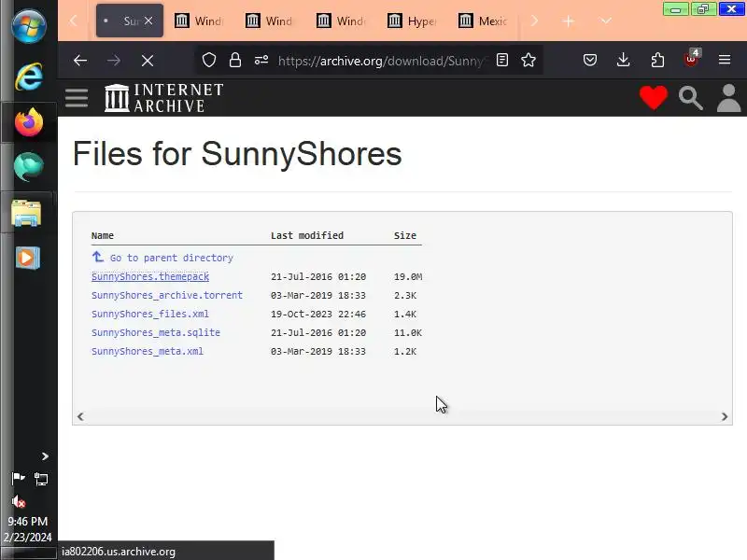Go forward one page
The height and width of the screenshot is (560, 747).
(x=113, y=61)
